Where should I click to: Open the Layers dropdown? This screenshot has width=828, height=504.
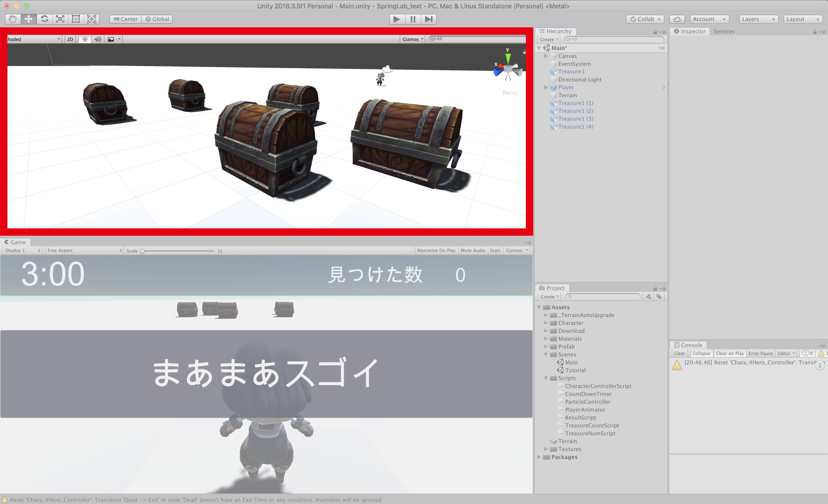pos(758,19)
